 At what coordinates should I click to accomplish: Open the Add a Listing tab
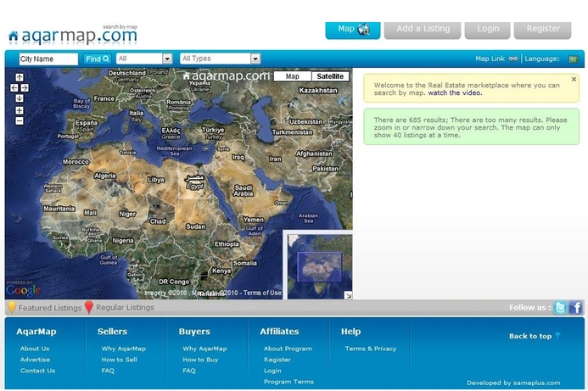tap(423, 30)
